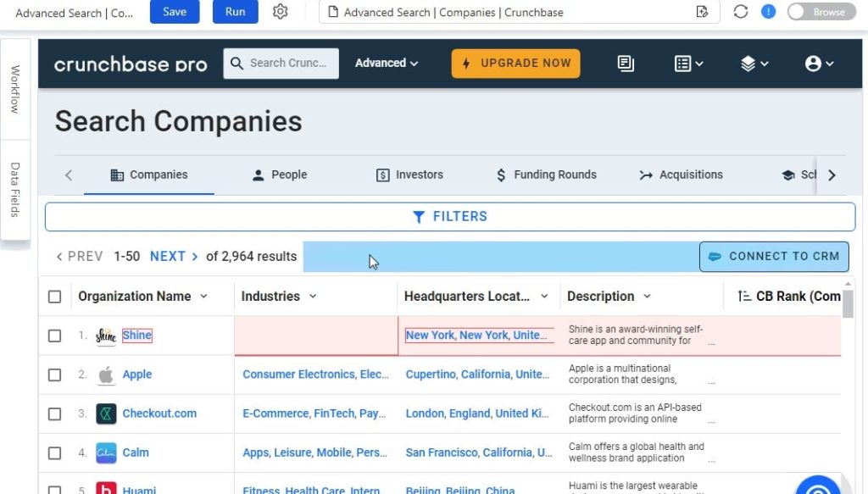Click Cupertino, California headquarters link
Screen dimensions: 868x494
(478, 375)
